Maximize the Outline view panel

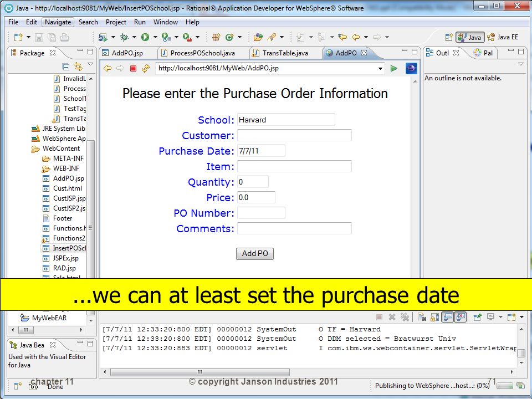point(521,52)
